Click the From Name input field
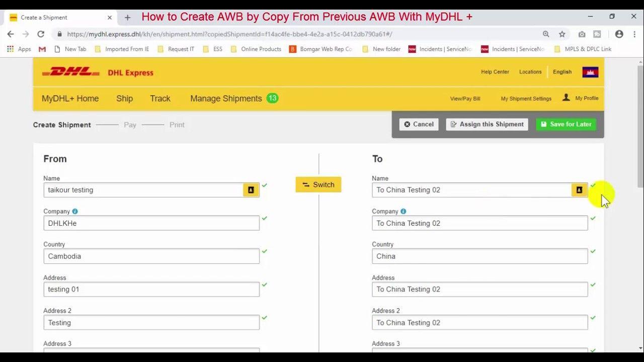Screen dimensions: 644x362 (x=143, y=190)
